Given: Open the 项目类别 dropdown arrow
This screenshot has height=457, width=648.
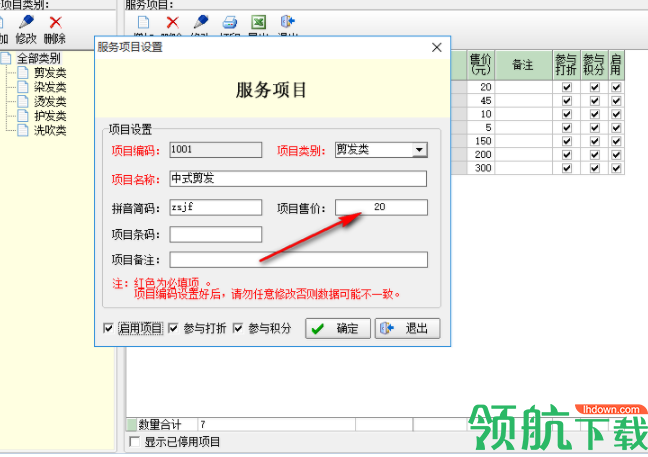Looking at the screenshot, I should tap(419, 150).
